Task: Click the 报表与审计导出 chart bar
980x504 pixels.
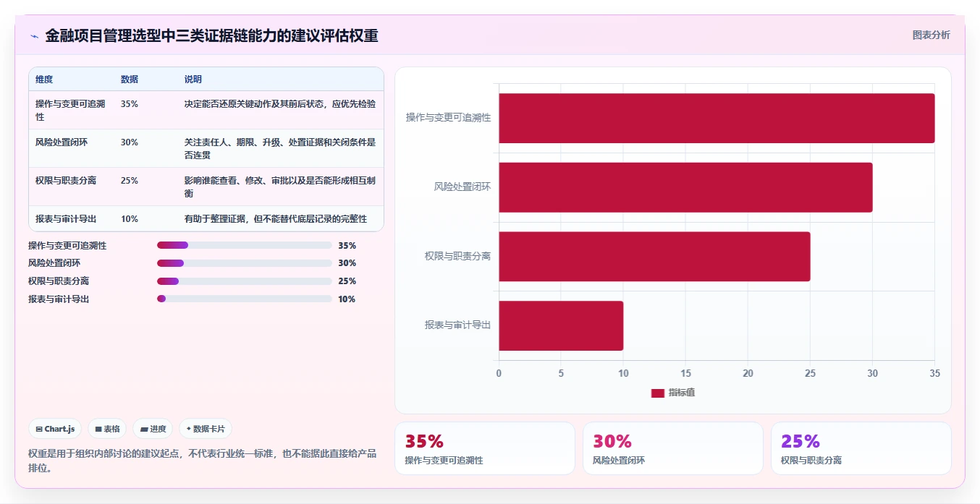Action: (x=561, y=325)
